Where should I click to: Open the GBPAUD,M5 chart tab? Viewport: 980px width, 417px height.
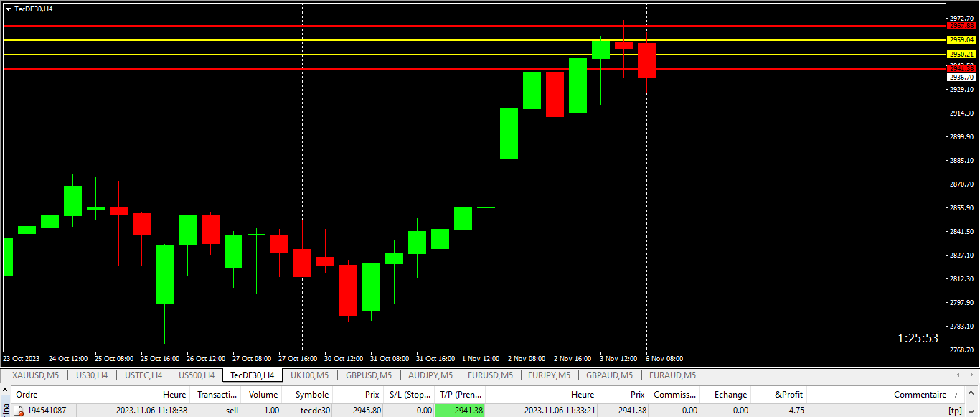[x=610, y=375]
